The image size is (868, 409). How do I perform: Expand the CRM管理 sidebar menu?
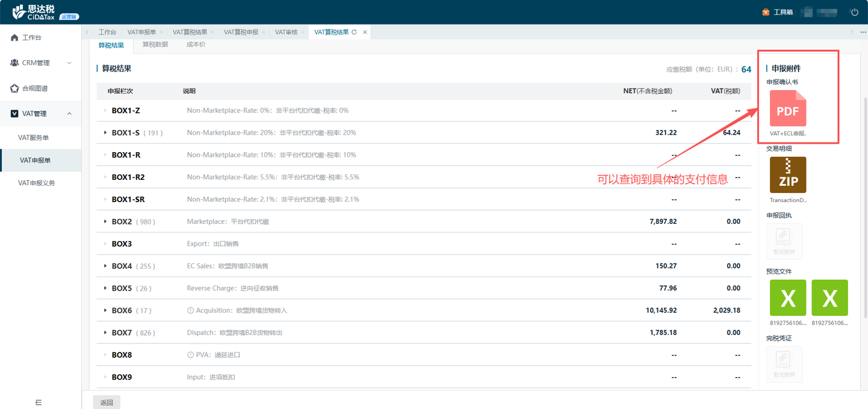40,63
